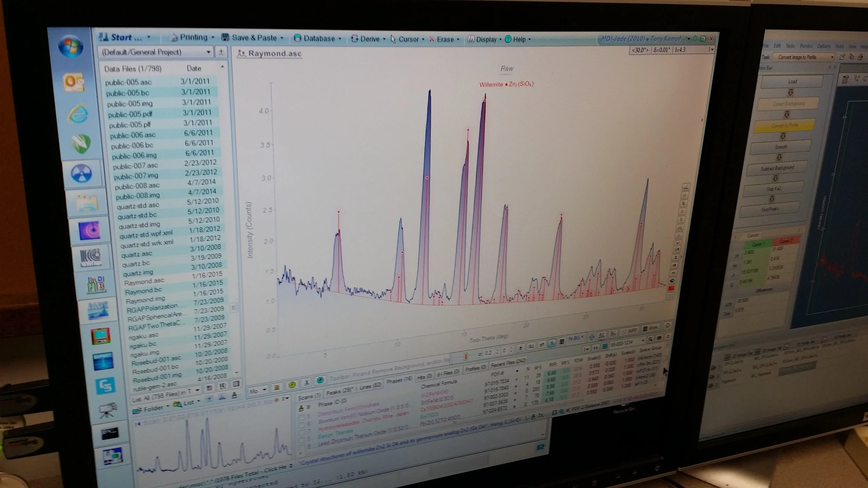Click the red square icon in the right-side toolbar

click(x=671, y=288)
